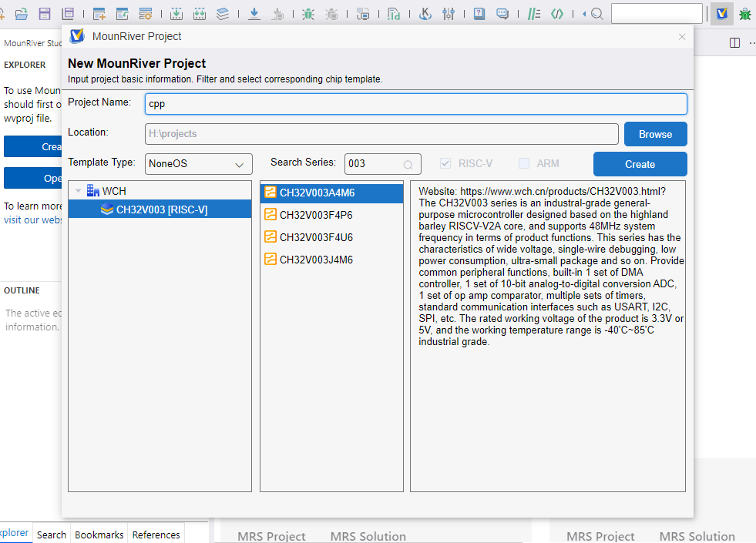The image size is (756, 543).
Task: Click the green block comment brackets icon
Action: coord(557,14)
